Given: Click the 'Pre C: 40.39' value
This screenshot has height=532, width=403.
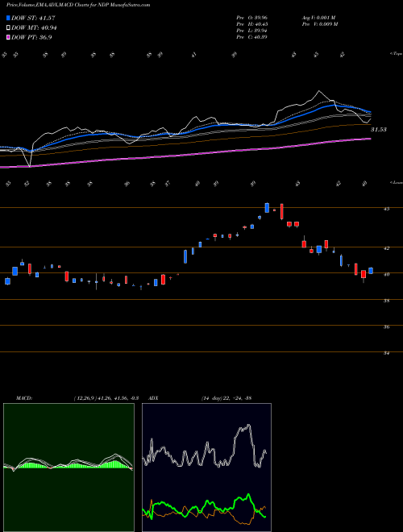Looking at the screenshot, I should tap(252, 37).
